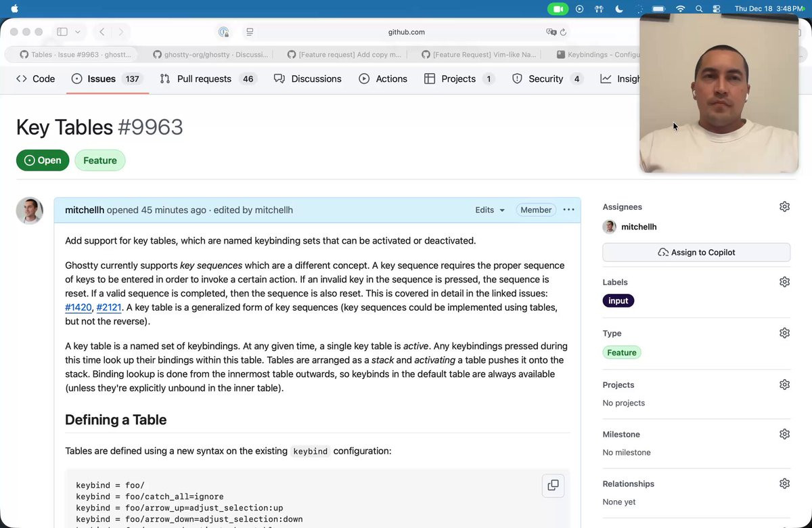The image size is (812, 528).
Task: Open linked issue #1420
Action: pyautogui.click(x=78, y=307)
